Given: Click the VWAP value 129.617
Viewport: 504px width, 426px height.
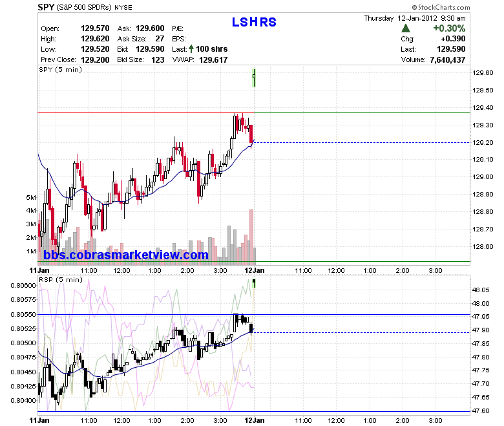Looking at the screenshot, I should click(x=213, y=60).
